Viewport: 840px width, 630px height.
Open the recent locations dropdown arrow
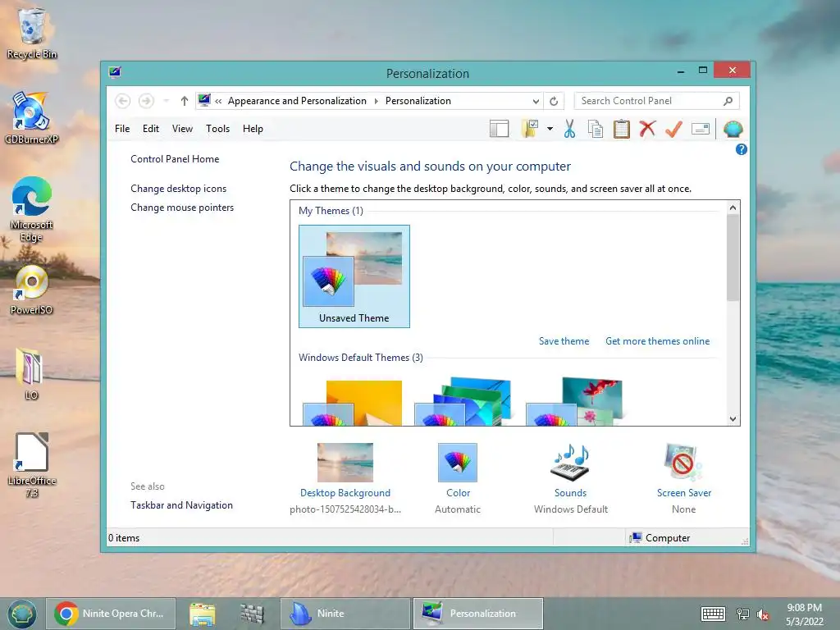click(166, 101)
